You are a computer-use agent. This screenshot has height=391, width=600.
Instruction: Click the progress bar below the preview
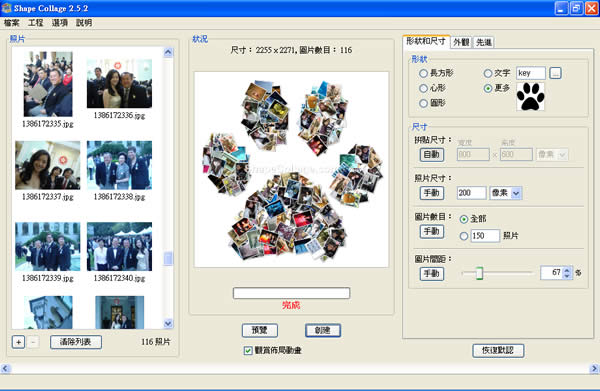tap(291, 293)
